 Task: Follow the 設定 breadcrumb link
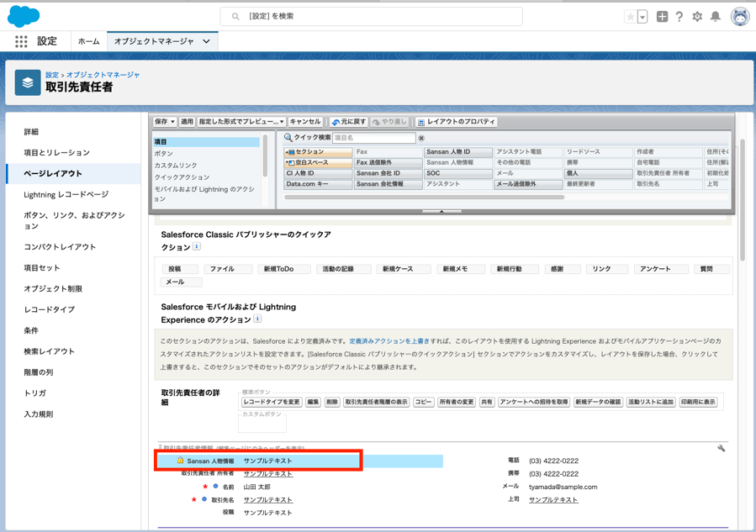(52, 75)
